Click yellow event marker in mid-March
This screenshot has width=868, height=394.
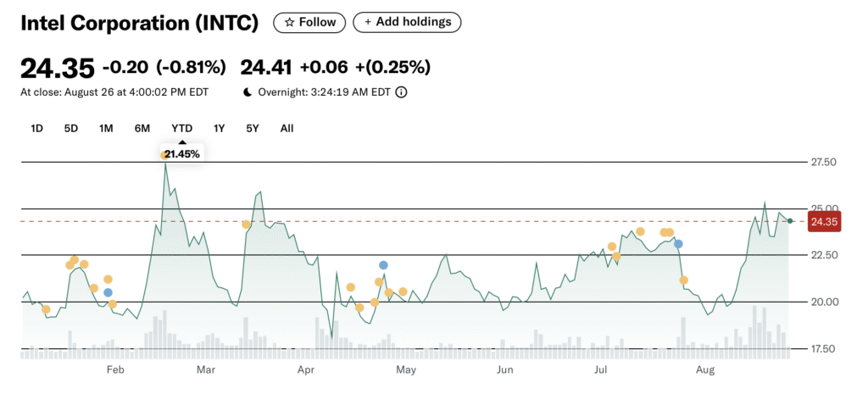click(246, 225)
